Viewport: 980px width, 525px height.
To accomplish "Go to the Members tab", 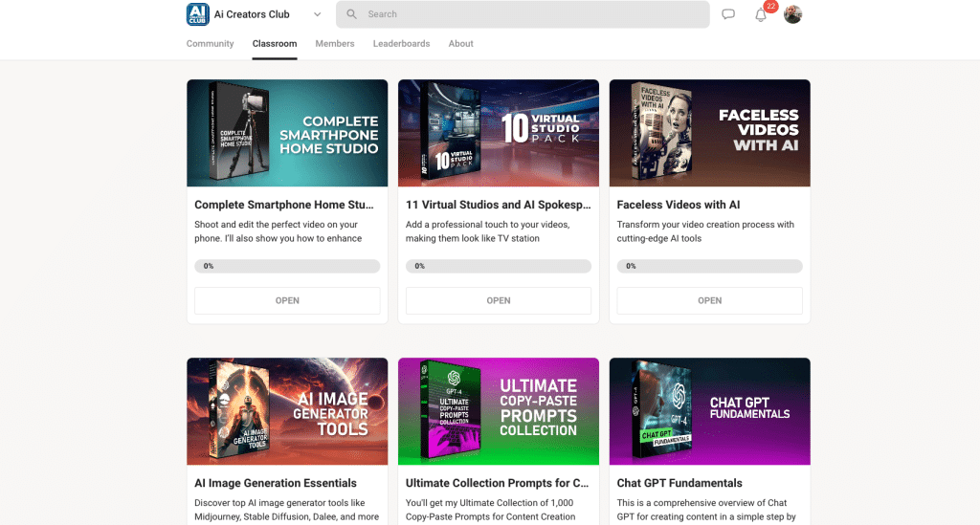I will (335, 44).
